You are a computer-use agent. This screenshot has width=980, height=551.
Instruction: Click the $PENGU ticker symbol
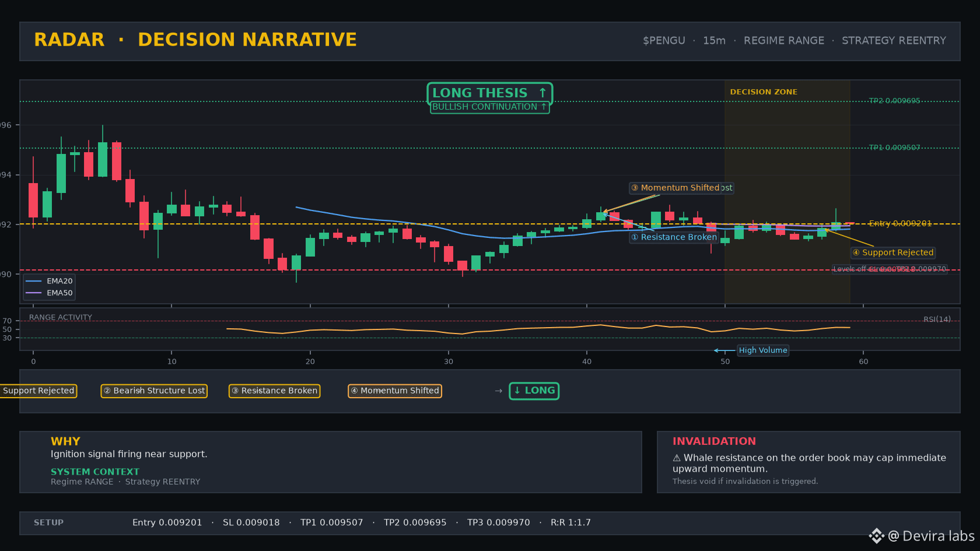pos(664,41)
